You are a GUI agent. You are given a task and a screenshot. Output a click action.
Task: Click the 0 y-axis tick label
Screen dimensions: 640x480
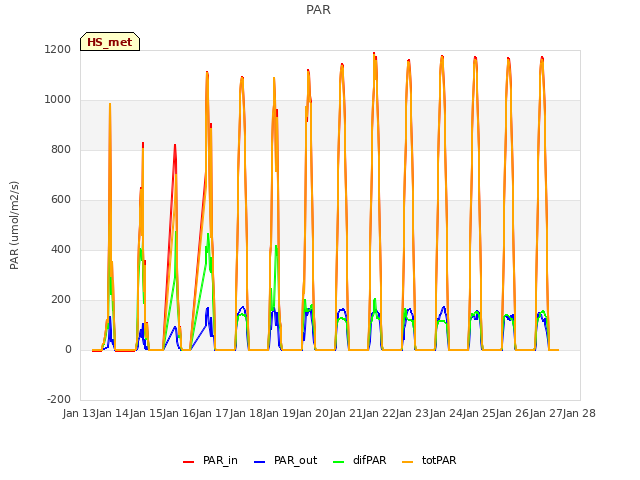(x=68, y=350)
